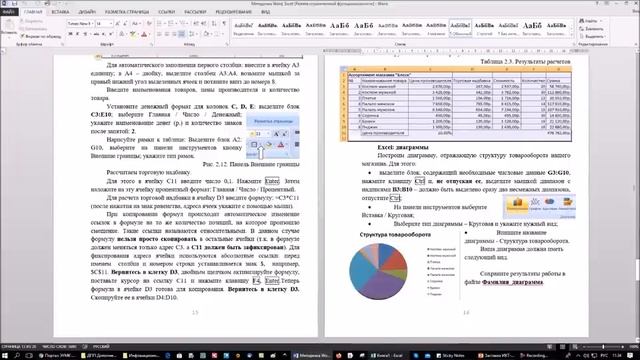This screenshot has height=360, width=640.
Task: Click the Numbering list icon
Action: (172, 24)
